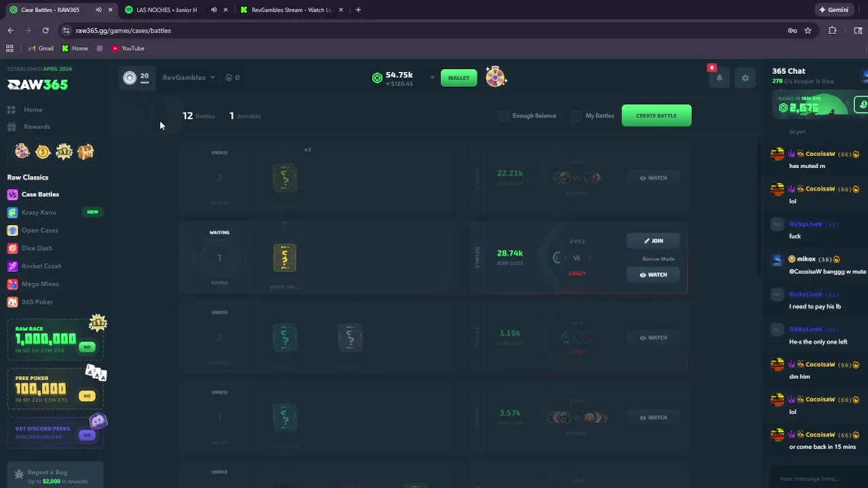Viewport: 868px width, 488px height.
Task: Click GO on Discord Perks banner
Action: pyautogui.click(x=87, y=435)
